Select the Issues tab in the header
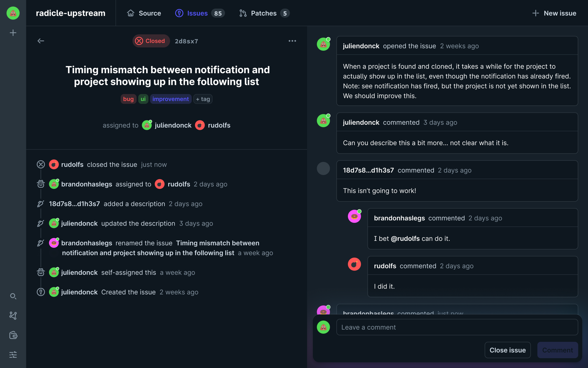The image size is (588, 368). point(197,13)
